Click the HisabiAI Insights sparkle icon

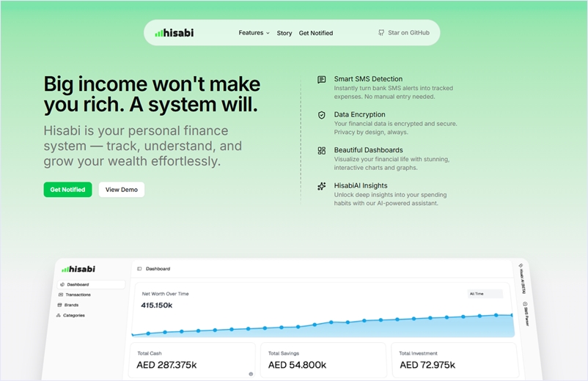322,186
